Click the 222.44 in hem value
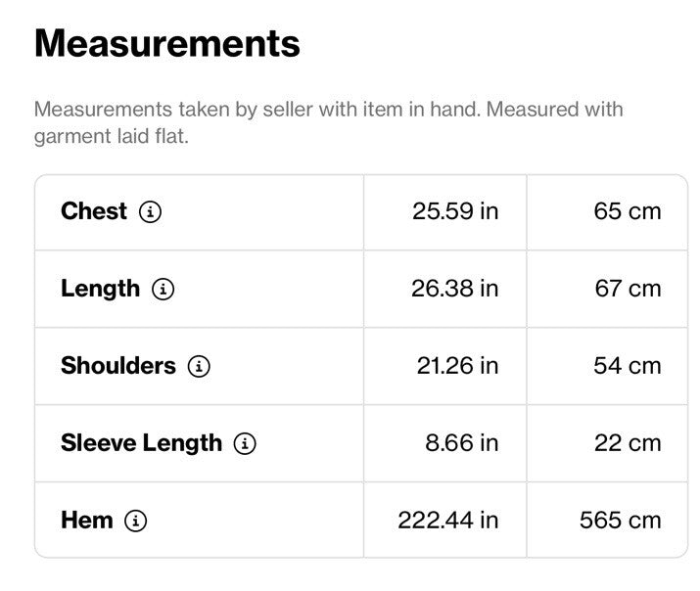Viewport: 700px width, 591px height. [448, 521]
